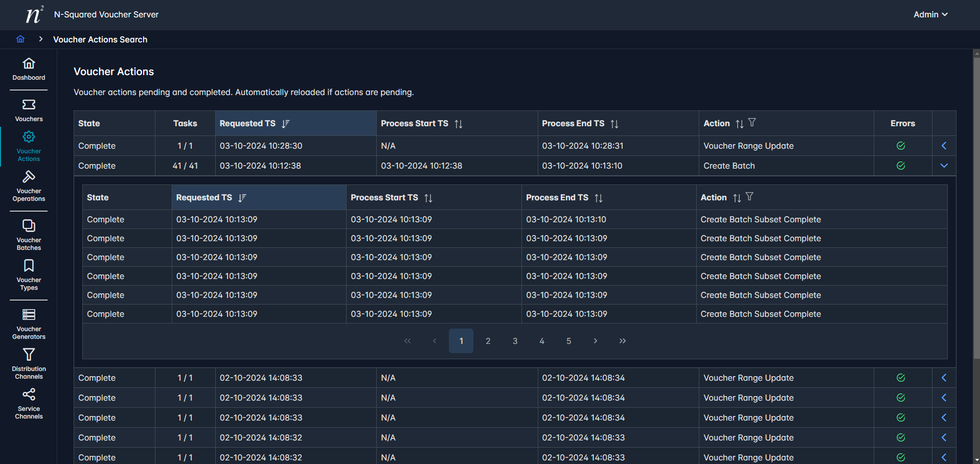Toggle Requested TS sort in nested table

242,198
